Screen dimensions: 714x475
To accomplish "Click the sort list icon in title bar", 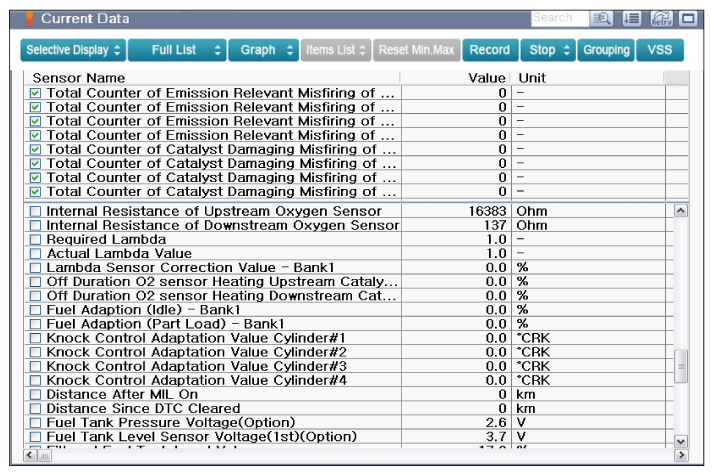I will click(631, 19).
